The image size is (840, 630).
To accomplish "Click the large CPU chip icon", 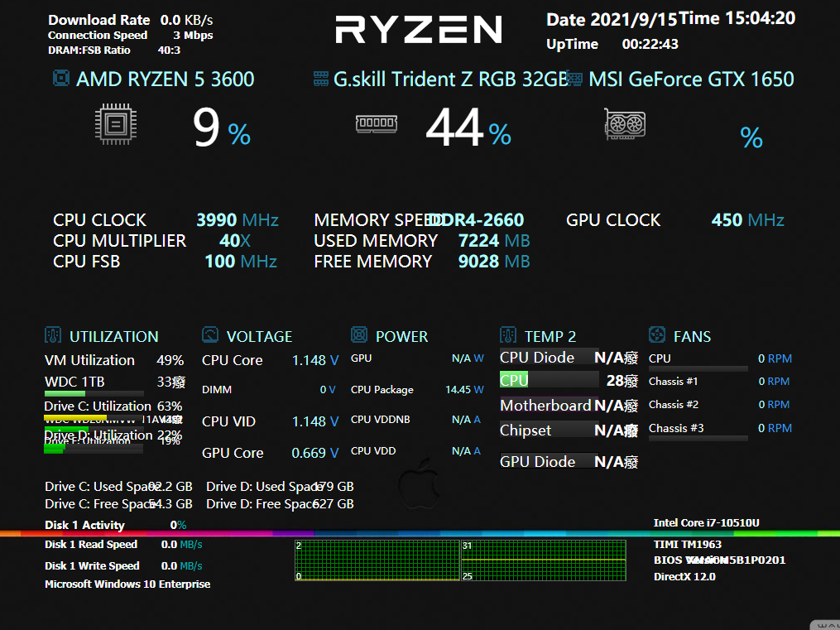I will pyautogui.click(x=117, y=124).
